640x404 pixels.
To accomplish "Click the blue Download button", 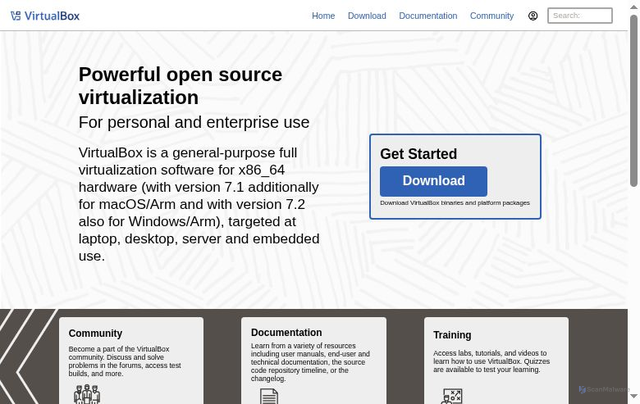I will click(x=433, y=181).
